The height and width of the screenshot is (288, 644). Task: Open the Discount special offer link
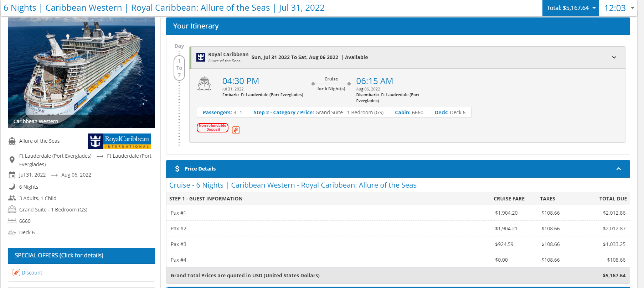(x=32, y=273)
